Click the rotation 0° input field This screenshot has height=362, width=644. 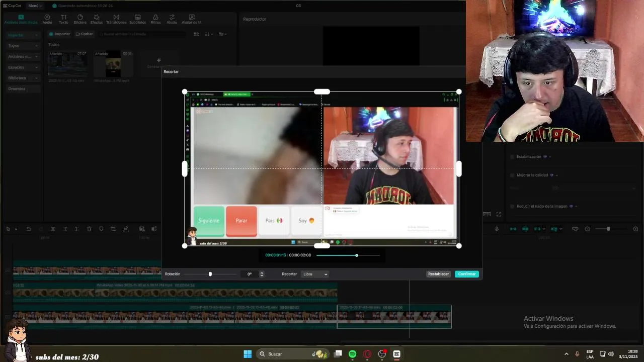(250, 274)
